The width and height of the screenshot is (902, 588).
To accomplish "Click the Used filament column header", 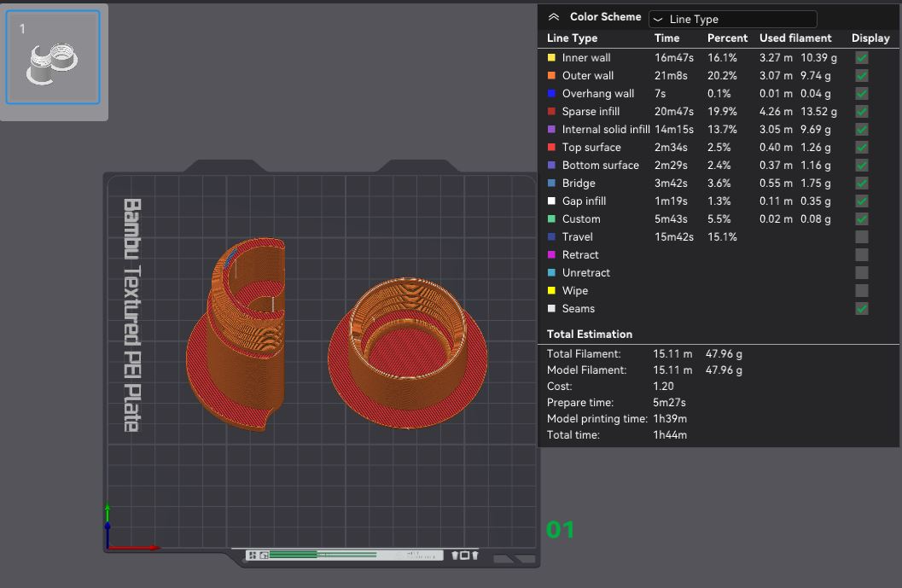I will tap(795, 38).
